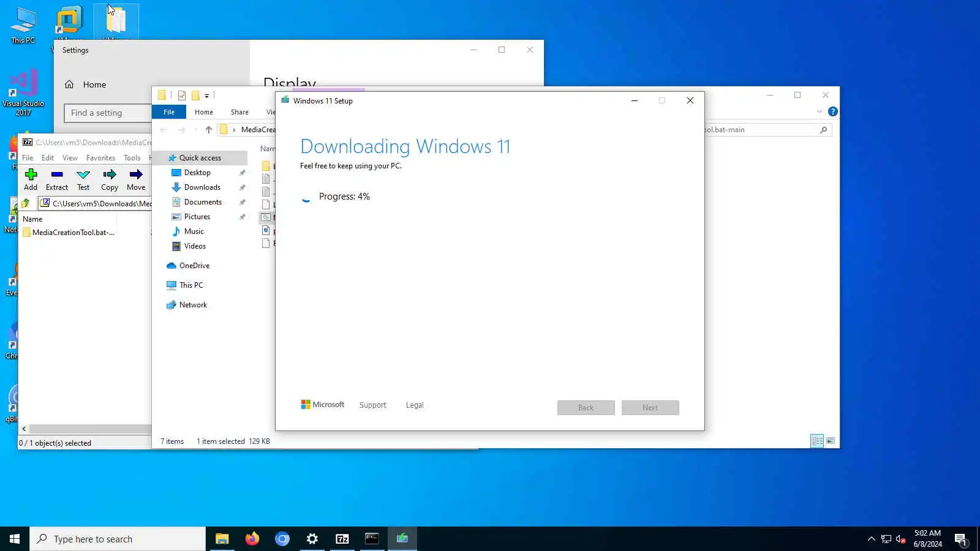This screenshot has height=551, width=980.
Task: Open Settings gear from the taskbar
Action: 312,539
